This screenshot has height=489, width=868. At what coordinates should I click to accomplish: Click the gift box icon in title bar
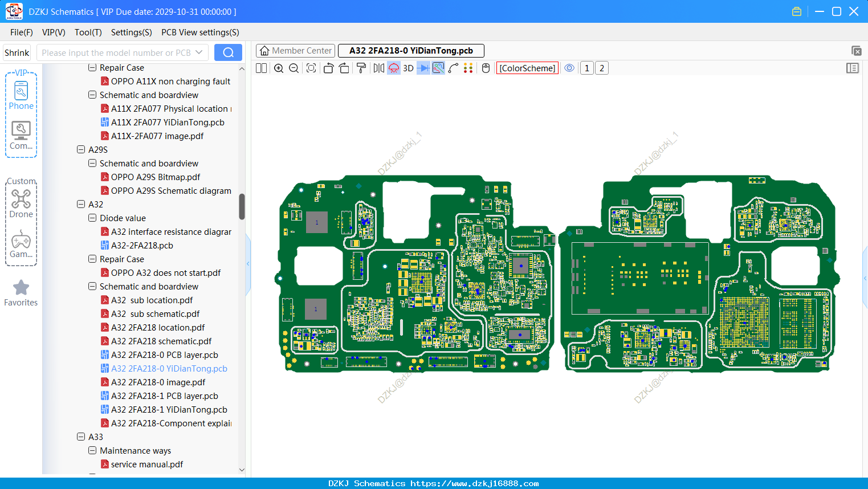click(797, 11)
